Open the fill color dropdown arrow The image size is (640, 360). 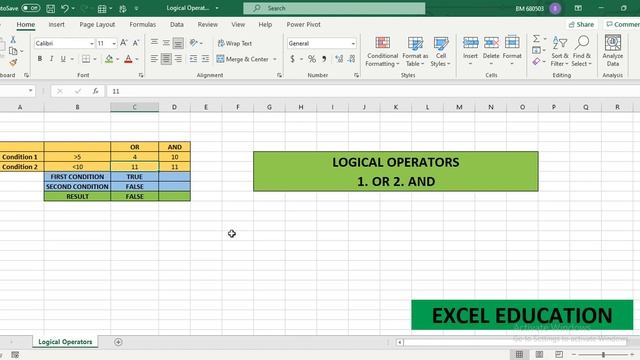[118, 59]
